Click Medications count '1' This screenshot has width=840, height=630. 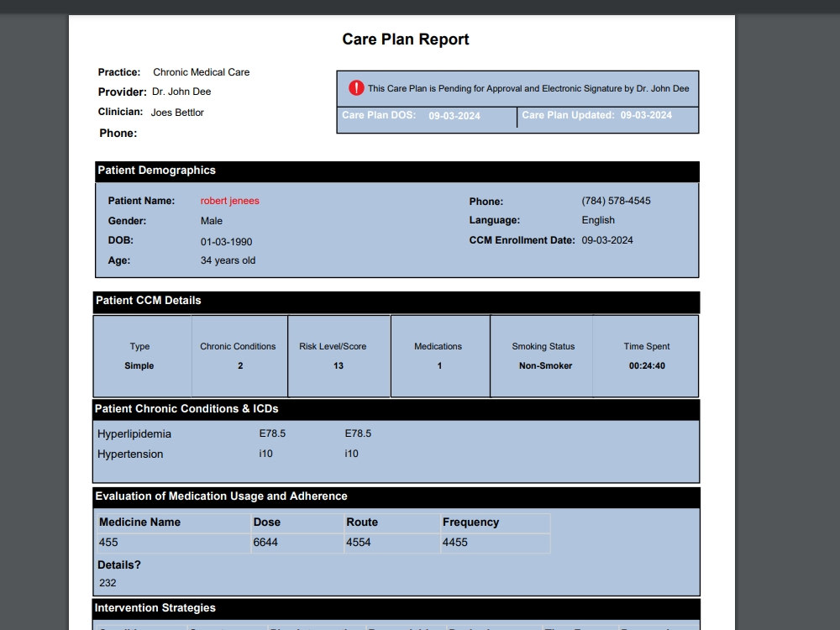[x=439, y=366]
